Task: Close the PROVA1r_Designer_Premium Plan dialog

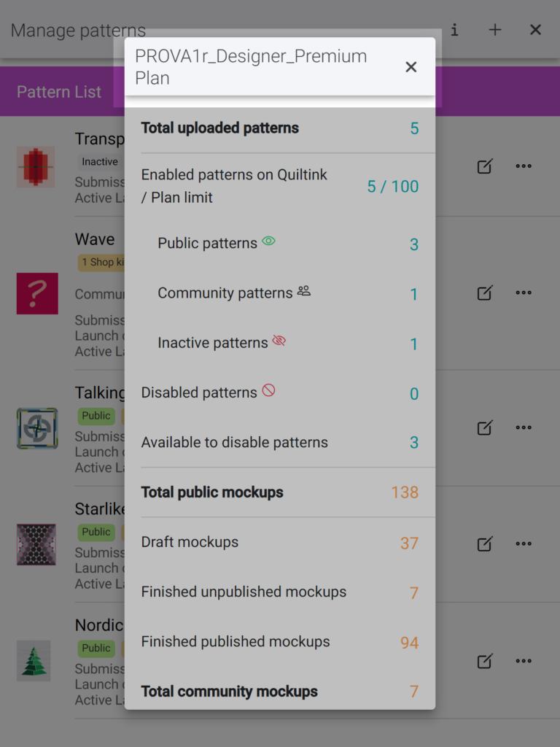Action: [411, 66]
